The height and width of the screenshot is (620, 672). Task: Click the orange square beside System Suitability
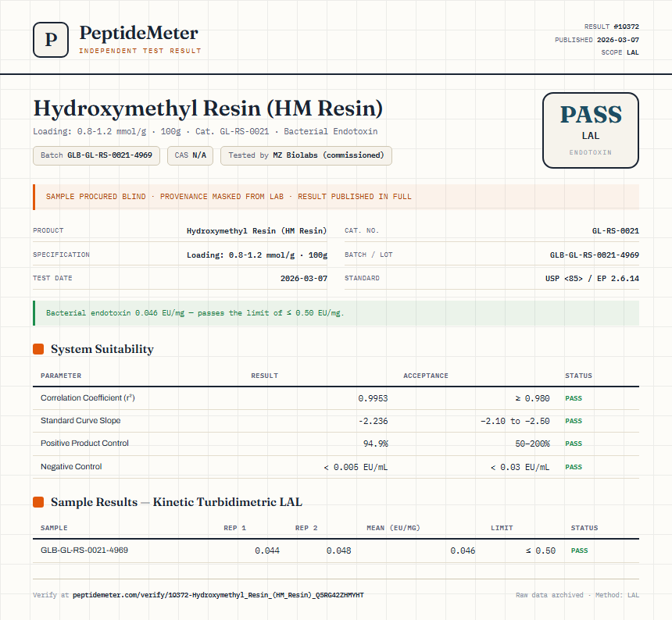point(38,349)
